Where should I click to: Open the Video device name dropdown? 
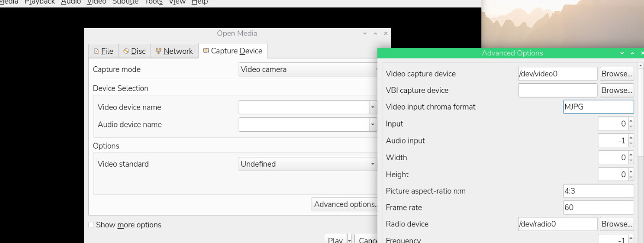coord(373,107)
